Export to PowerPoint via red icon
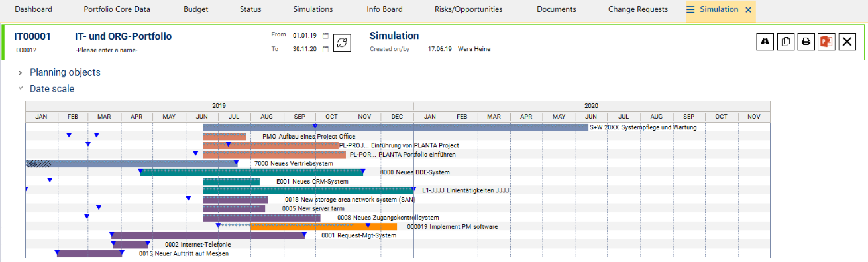Viewport: 868px width, 262px height. 827,42
